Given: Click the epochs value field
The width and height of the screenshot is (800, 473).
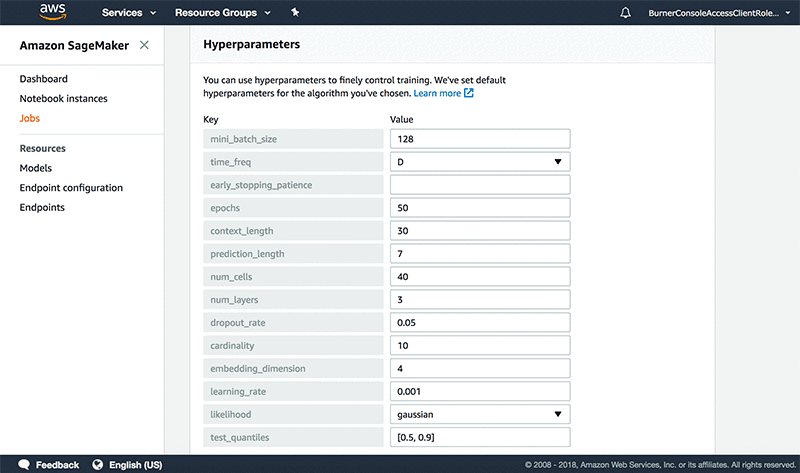Looking at the screenshot, I should pos(480,208).
